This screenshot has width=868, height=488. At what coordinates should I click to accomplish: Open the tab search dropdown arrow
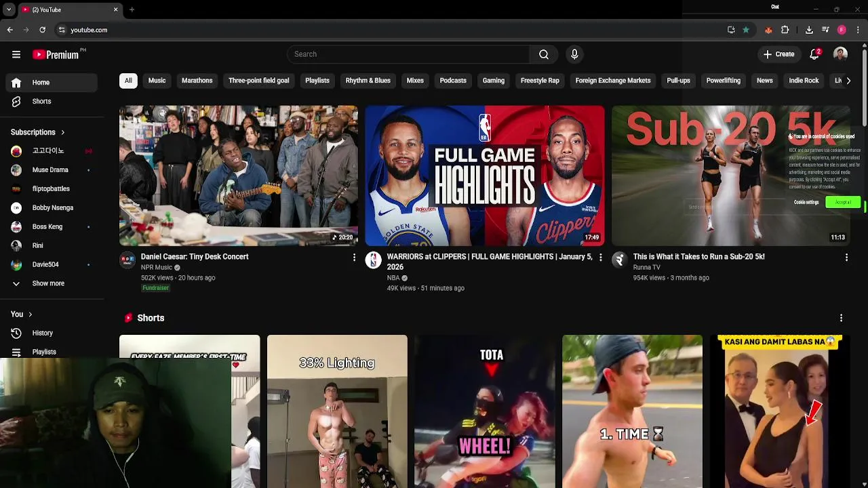(9, 9)
